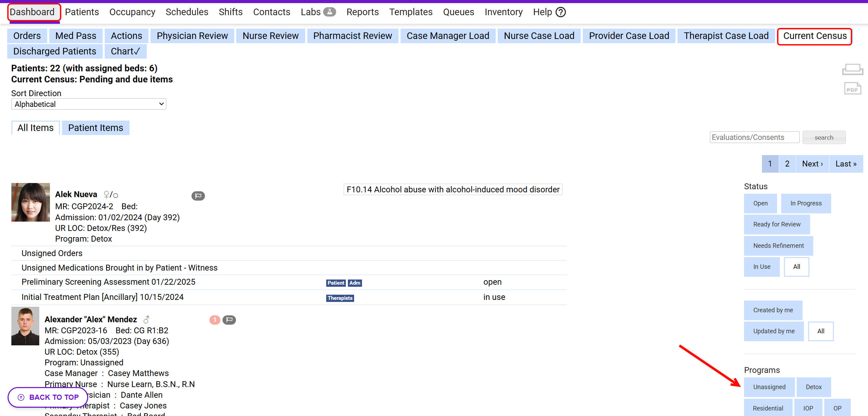Click the PDF export icon
Screen dimensions: 868x416
coord(852,89)
